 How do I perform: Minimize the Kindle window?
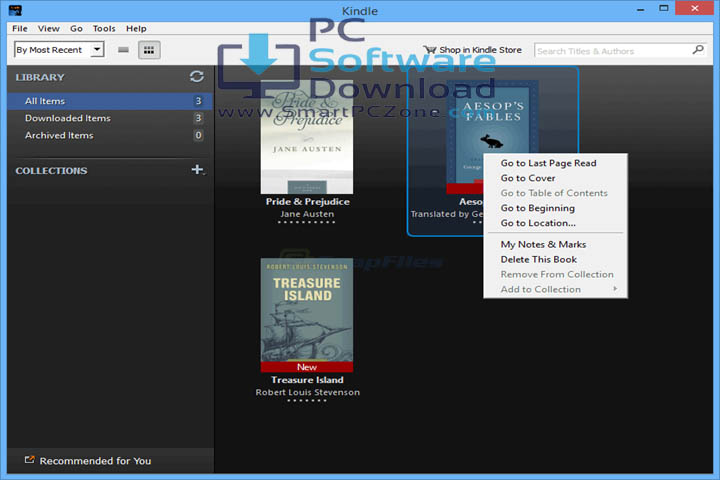click(641, 9)
